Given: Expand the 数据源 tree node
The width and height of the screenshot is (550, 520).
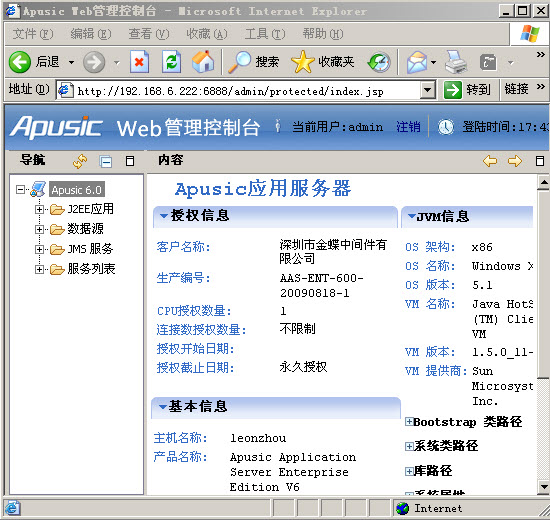Looking at the screenshot, I should (39, 229).
